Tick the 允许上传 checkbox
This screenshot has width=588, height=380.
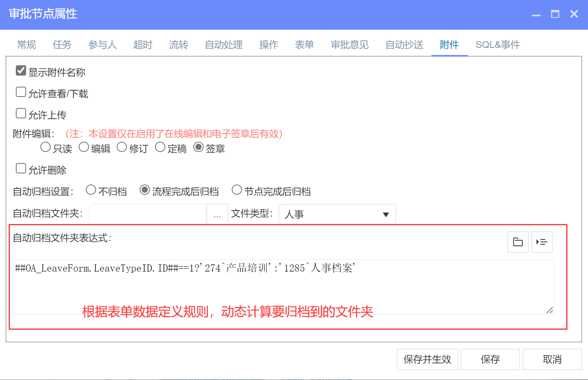21,114
